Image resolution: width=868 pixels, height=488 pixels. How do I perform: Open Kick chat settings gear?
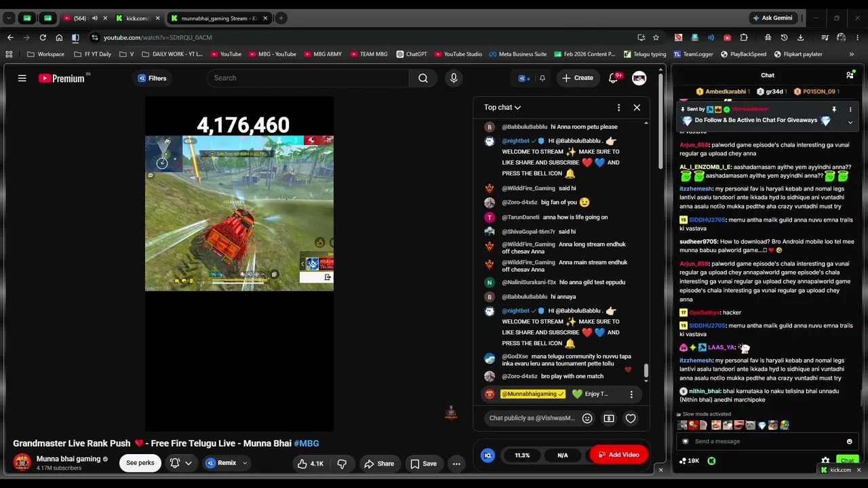click(x=825, y=461)
